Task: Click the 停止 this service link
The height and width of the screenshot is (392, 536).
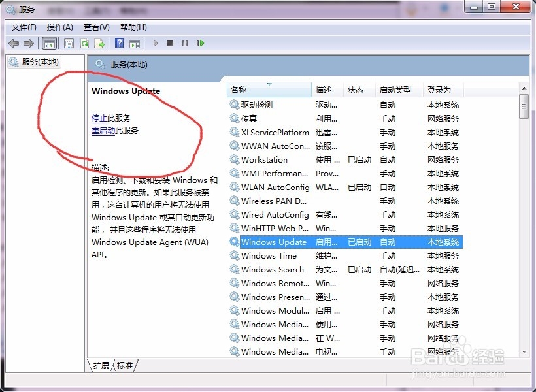Action: point(99,118)
